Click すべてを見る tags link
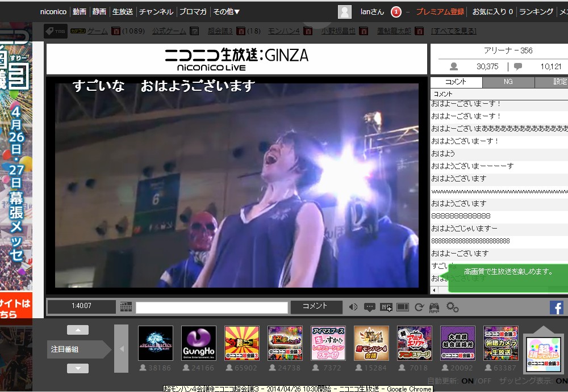568x392 pixels. pyautogui.click(x=454, y=31)
